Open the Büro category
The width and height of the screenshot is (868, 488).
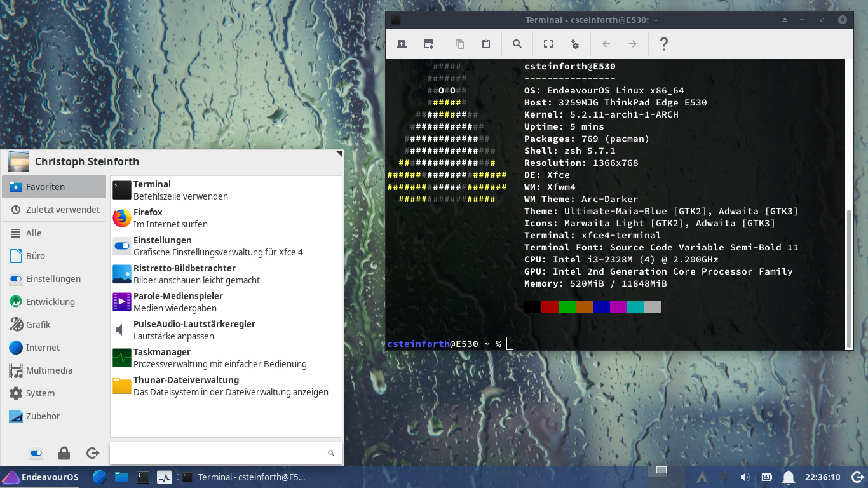(54, 256)
